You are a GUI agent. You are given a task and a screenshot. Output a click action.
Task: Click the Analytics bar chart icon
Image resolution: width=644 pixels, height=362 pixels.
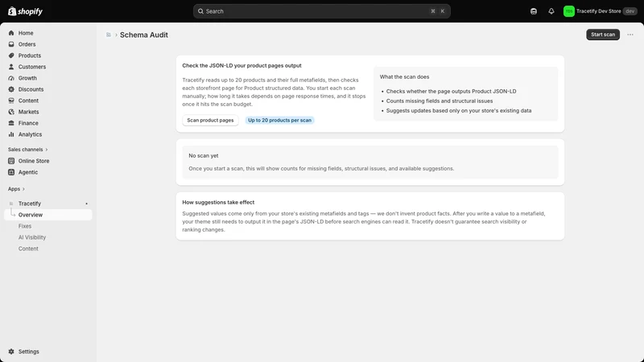pyautogui.click(x=11, y=134)
